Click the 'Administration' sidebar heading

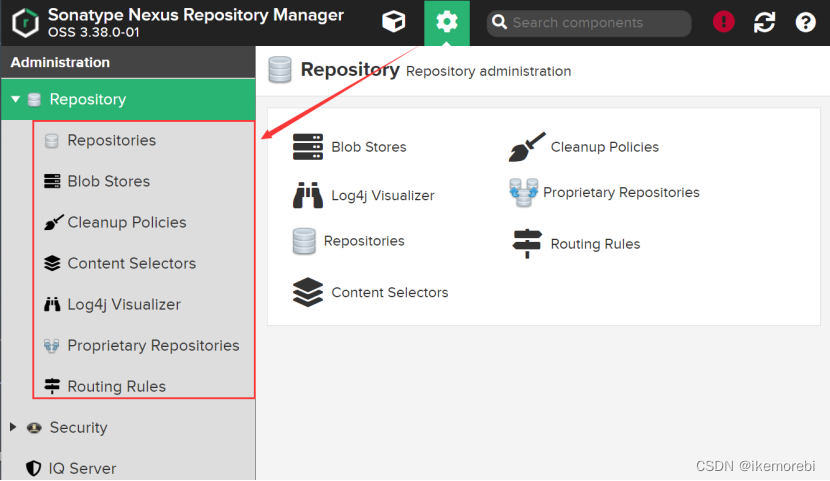pyautogui.click(x=60, y=62)
